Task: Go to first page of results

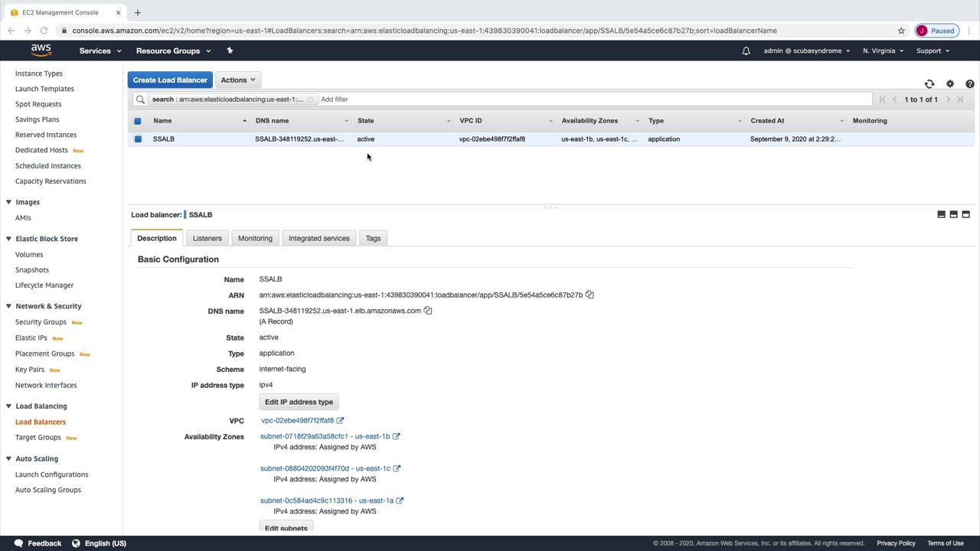Action: click(883, 99)
